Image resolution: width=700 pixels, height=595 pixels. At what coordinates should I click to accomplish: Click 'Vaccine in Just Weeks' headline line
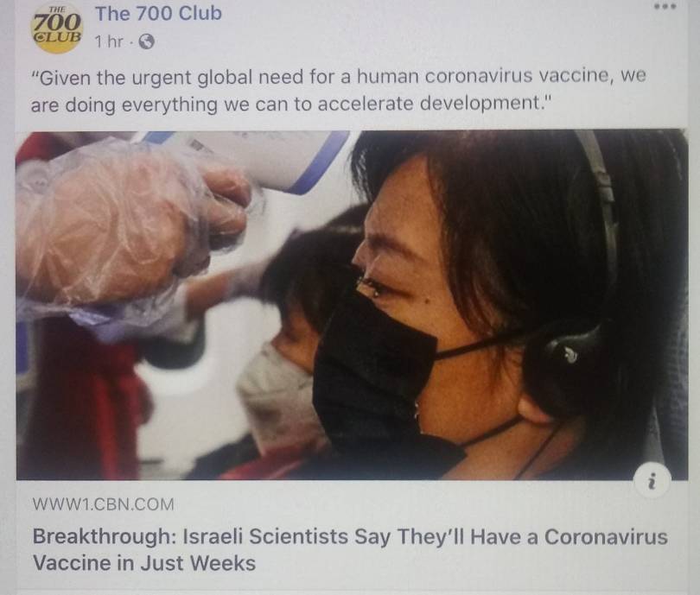pos(144,563)
